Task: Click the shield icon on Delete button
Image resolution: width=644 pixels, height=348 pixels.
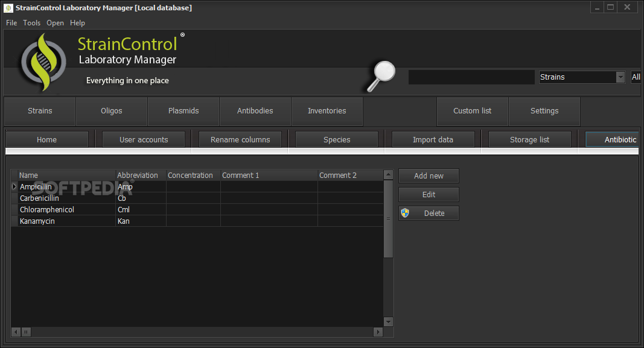Action: pos(405,213)
